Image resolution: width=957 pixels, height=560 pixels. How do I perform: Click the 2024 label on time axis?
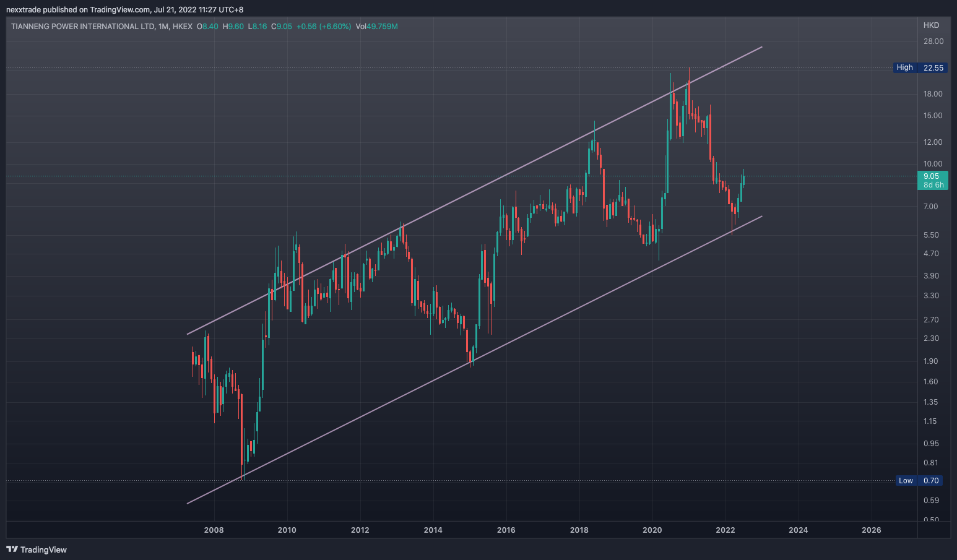coord(799,530)
